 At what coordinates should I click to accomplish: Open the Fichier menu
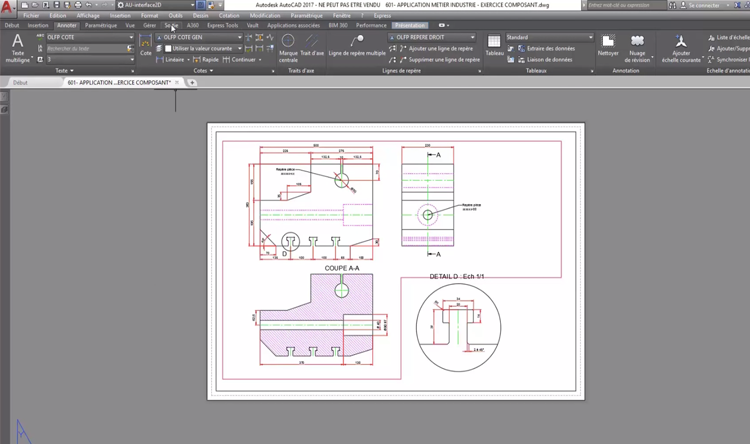(31, 16)
